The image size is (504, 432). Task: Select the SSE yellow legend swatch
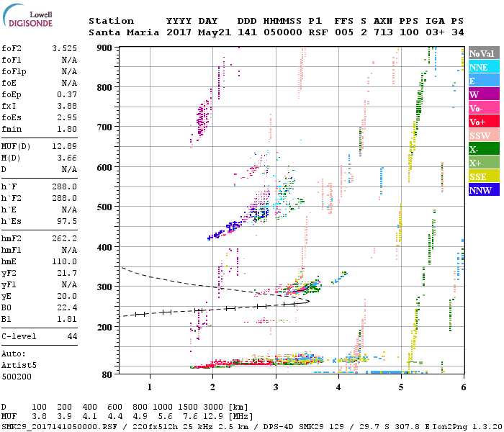click(484, 176)
